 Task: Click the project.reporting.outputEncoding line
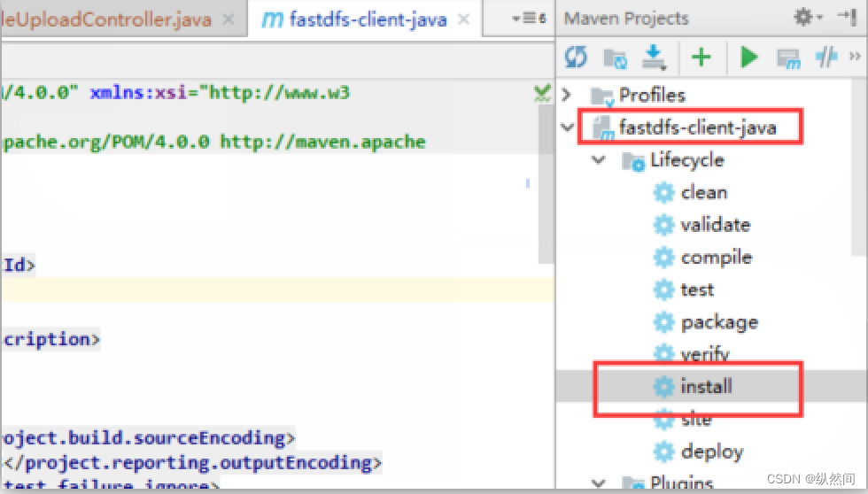[x=191, y=462]
